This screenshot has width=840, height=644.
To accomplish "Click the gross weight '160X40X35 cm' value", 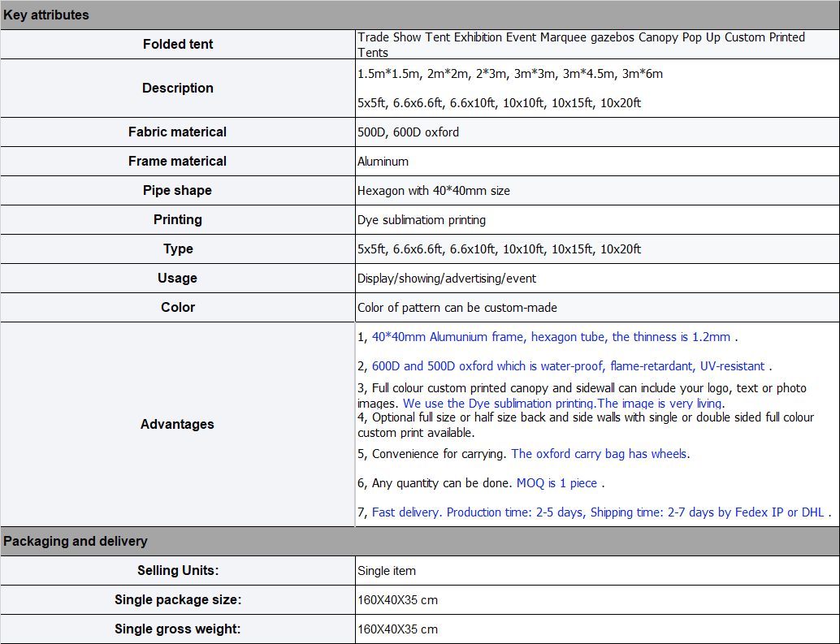I will (397, 629).
